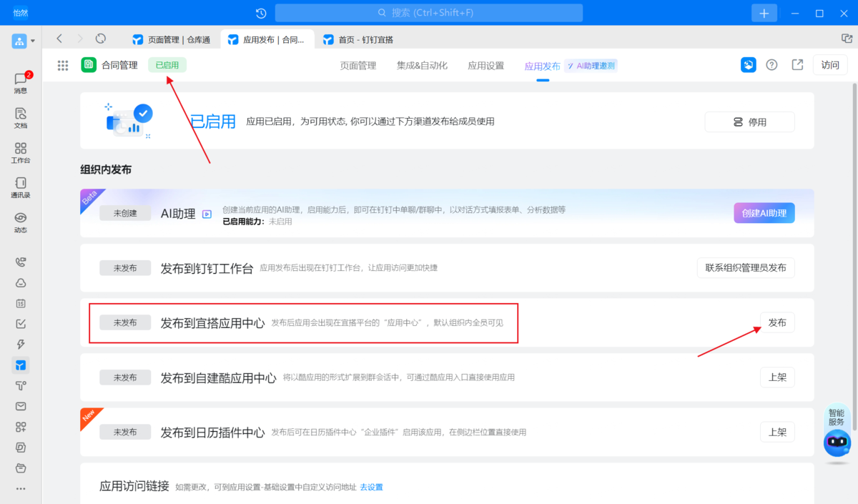Click 上架 for 自建酷应用中心
The height and width of the screenshot is (504, 858).
coord(777,377)
